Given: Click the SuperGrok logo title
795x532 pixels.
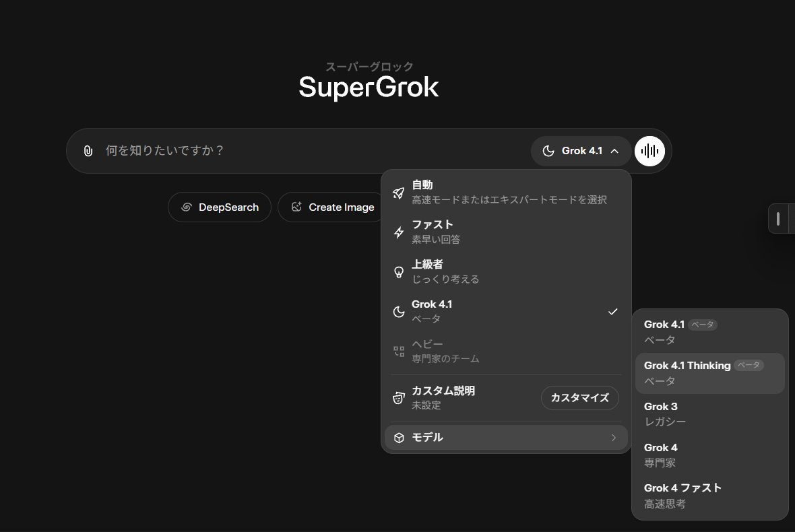Looking at the screenshot, I should coord(369,87).
